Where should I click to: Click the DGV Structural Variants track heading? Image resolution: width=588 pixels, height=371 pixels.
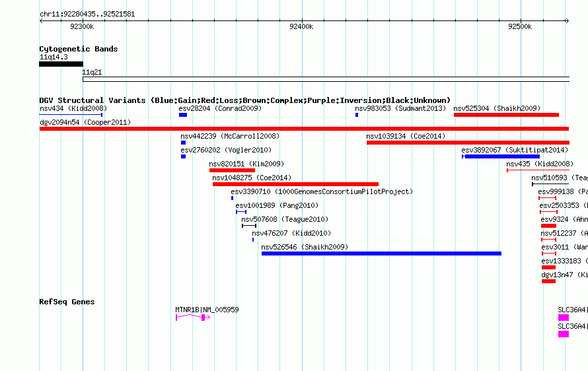245,100
